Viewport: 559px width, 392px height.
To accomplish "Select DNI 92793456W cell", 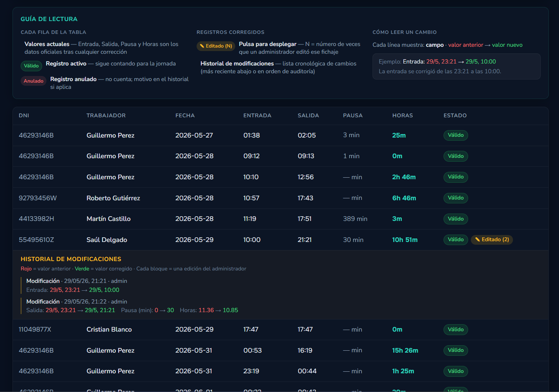I will point(38,198).
